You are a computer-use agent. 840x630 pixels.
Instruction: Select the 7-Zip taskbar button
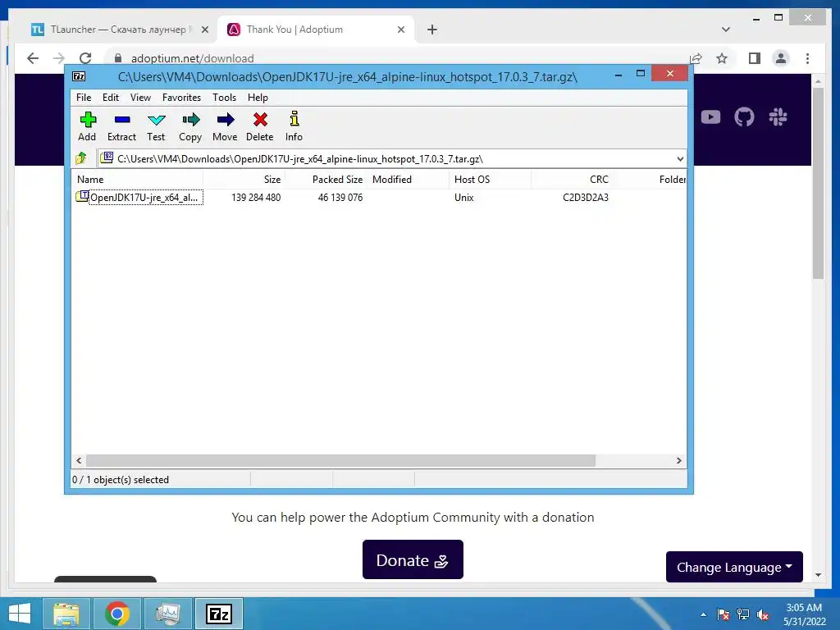coord(219,614)
